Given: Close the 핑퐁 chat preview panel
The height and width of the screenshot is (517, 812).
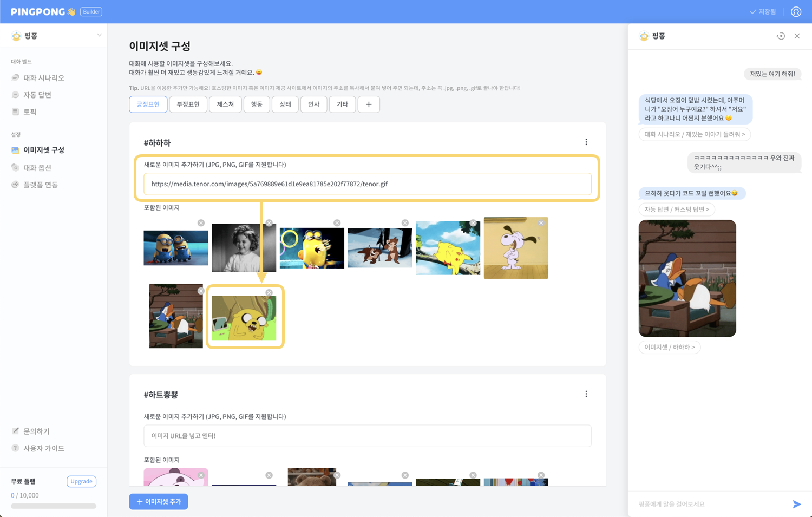Looking at the screenshot, I should click(x=797, y=36).
